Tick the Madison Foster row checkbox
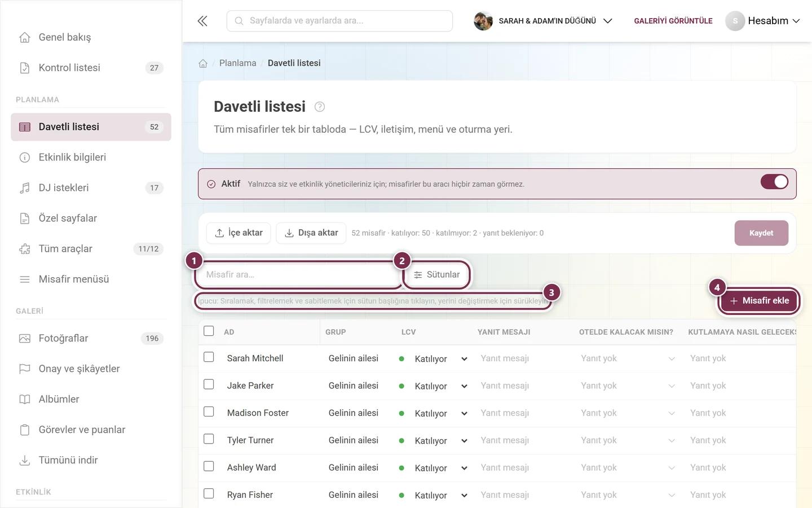Viewport: 812px width, 508px height. pos(209,412)
